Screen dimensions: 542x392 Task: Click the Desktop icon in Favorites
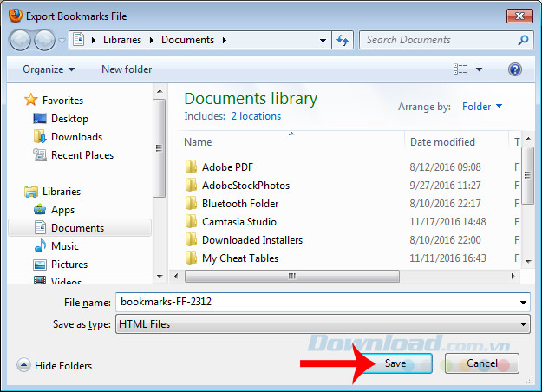click(40, 119)
